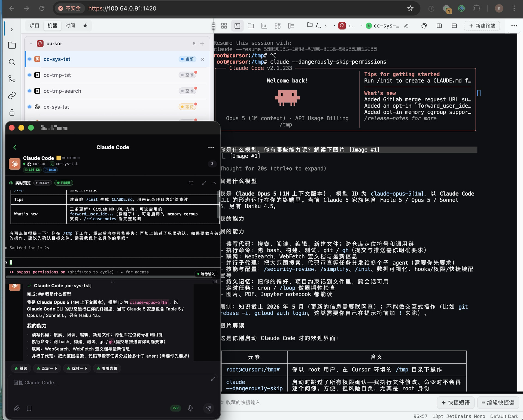Click the 优雅一下 quick reply chip
Screen dimensions: 523x420
click(x=77, y=369)
